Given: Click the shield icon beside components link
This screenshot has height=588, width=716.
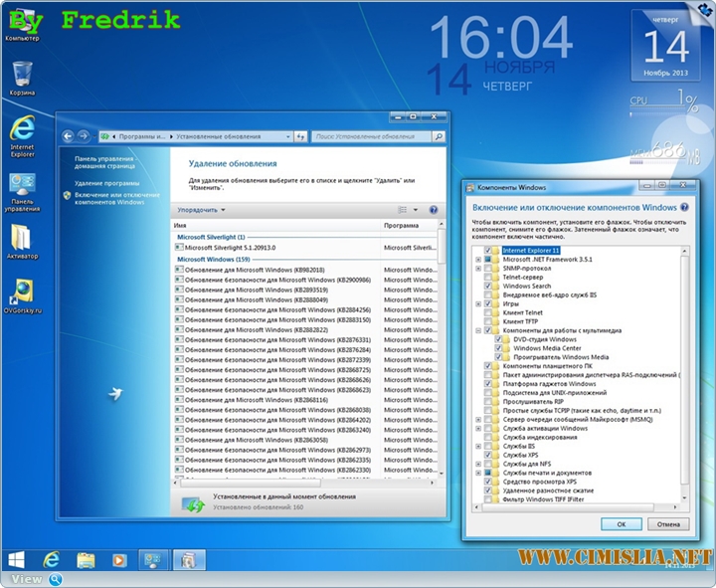Looking at the screenshot, I should 68,196.
